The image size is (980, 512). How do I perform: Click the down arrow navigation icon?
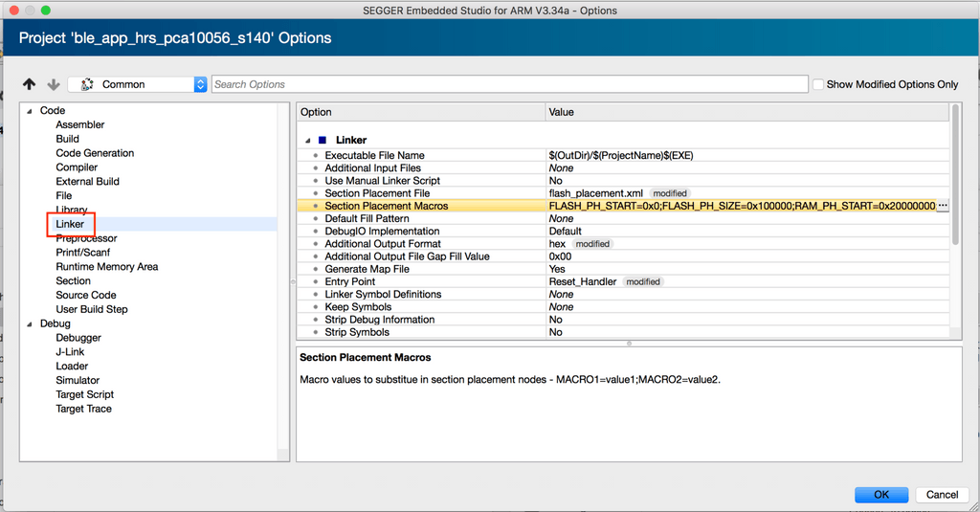(54, 84)
